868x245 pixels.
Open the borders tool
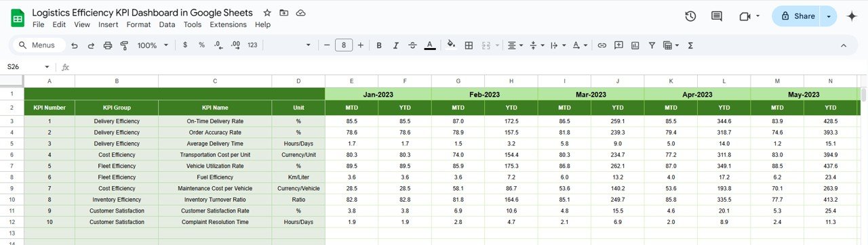pos(469,45)
